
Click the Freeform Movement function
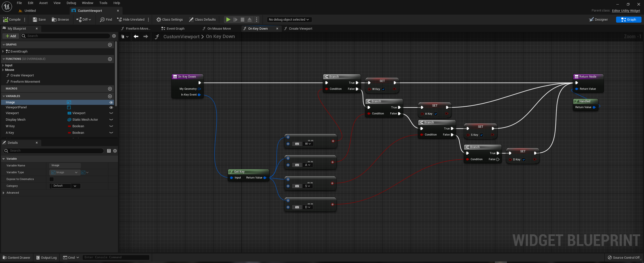[25, 82]
